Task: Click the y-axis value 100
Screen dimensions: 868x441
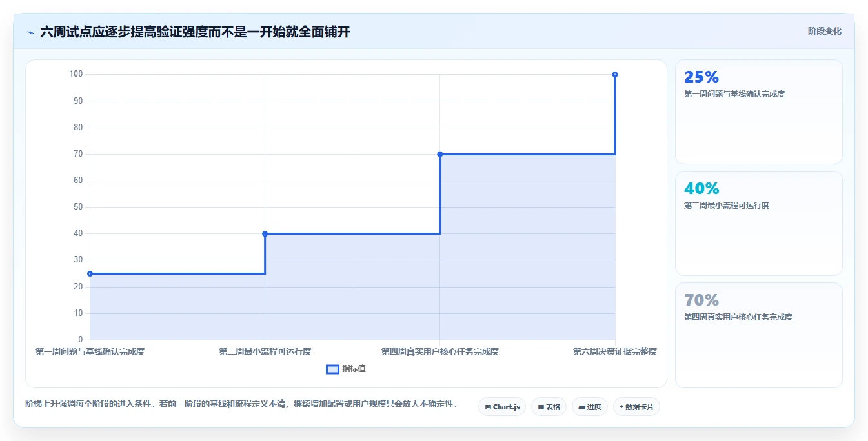Action: [76, 74]
